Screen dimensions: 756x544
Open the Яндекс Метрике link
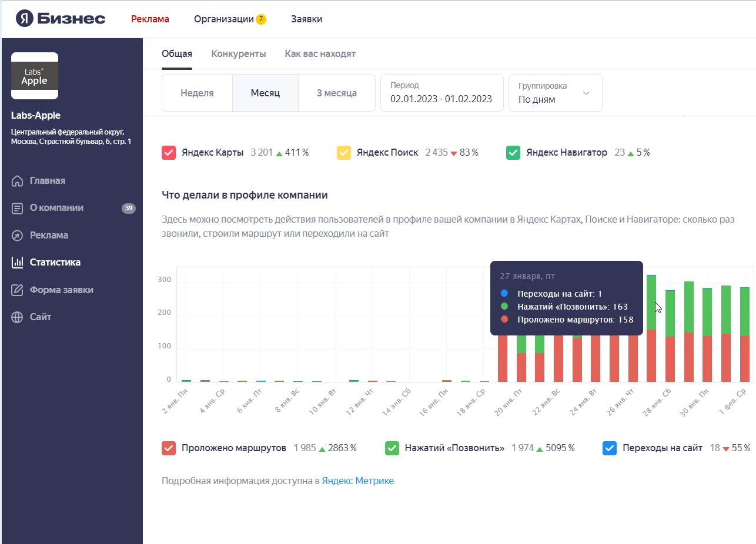[357, 481]
